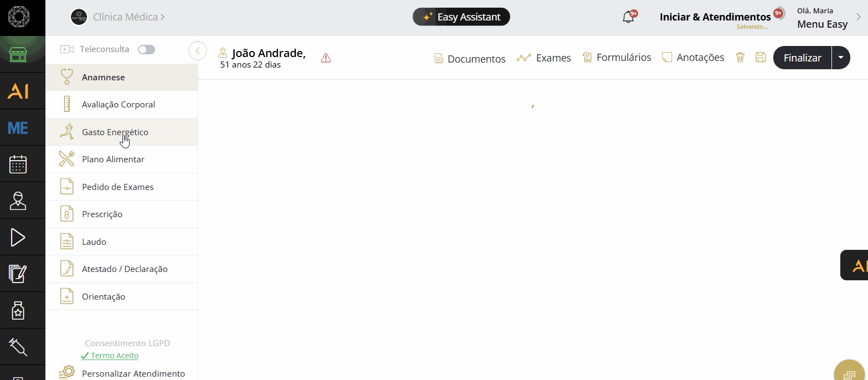Open the store icon in sidebar
Image resolution: width=868 pixels, height=380 pixels.
(x=18, y=55)
